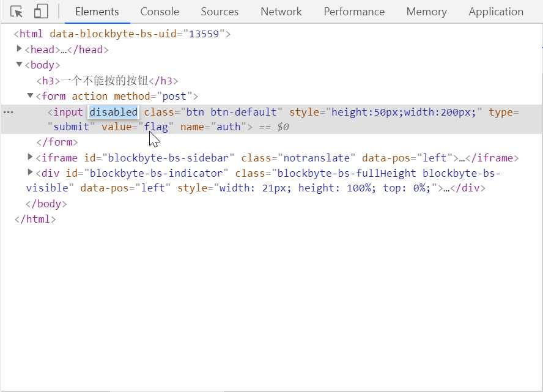This screenshot has width=543, height=392.
Task: Select the h3 heading element line
Action: [x=108, y=81]
